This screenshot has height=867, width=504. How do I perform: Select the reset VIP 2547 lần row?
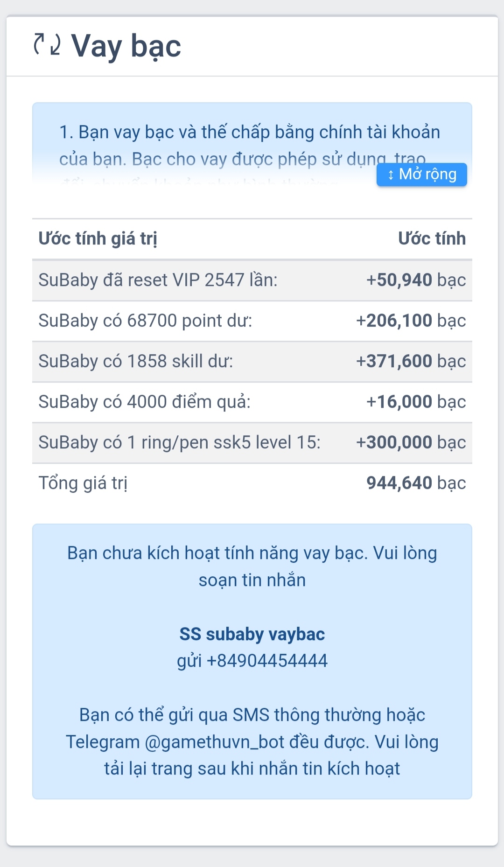pos(158,280)
